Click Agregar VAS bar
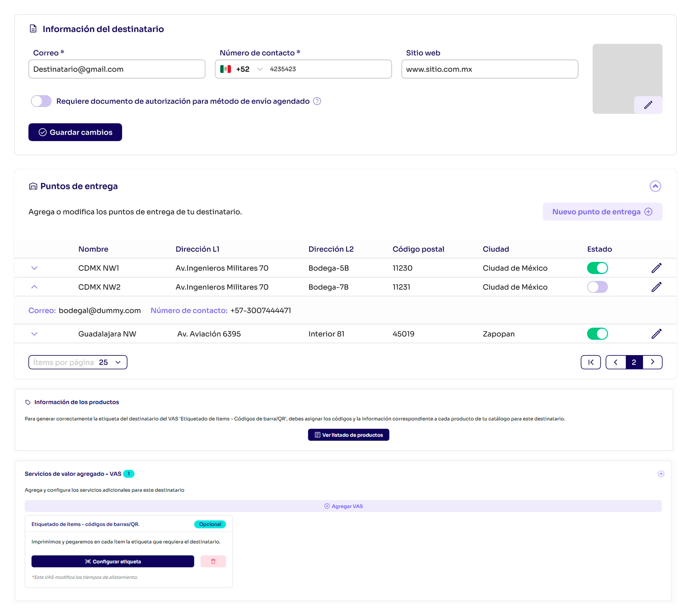 (343, 506)
